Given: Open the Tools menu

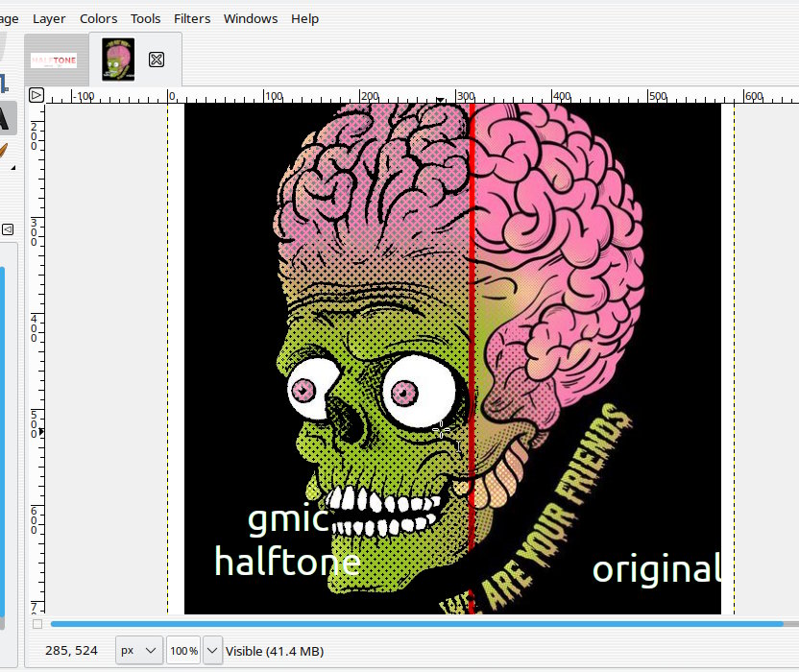Looking at the screenshot, I should click(x=146, y=18).
